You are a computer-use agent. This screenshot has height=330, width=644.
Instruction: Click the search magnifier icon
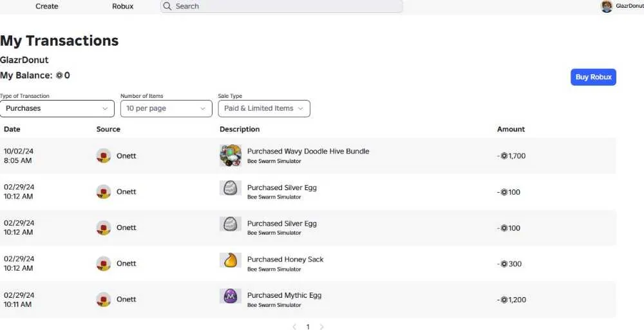167,6
